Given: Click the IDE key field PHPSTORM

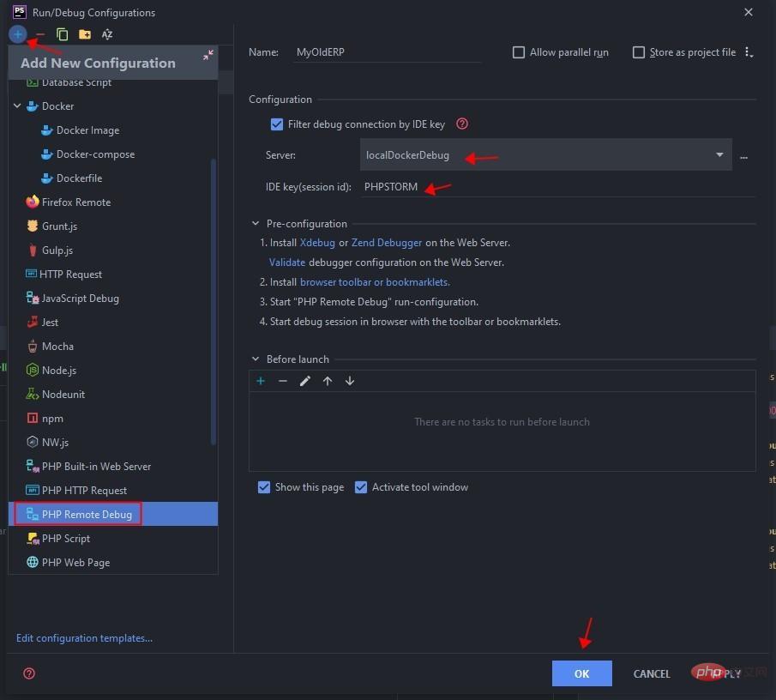Looking at the screenshot, I should (557, 187).
